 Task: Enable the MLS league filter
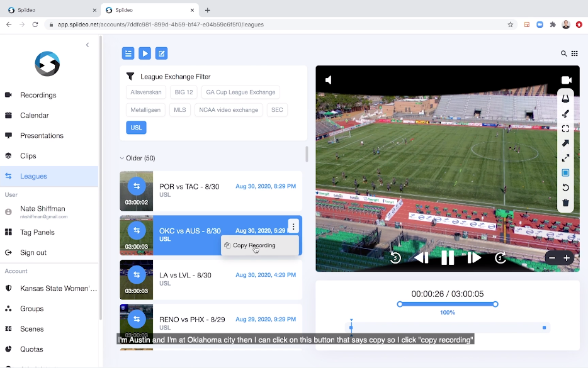180,109
